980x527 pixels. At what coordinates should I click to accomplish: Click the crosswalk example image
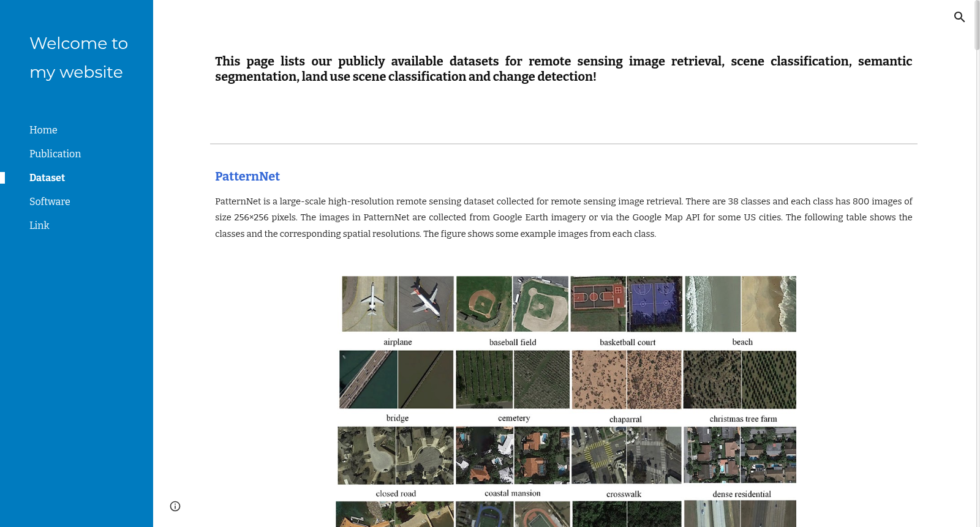click(x=627, y=455)
